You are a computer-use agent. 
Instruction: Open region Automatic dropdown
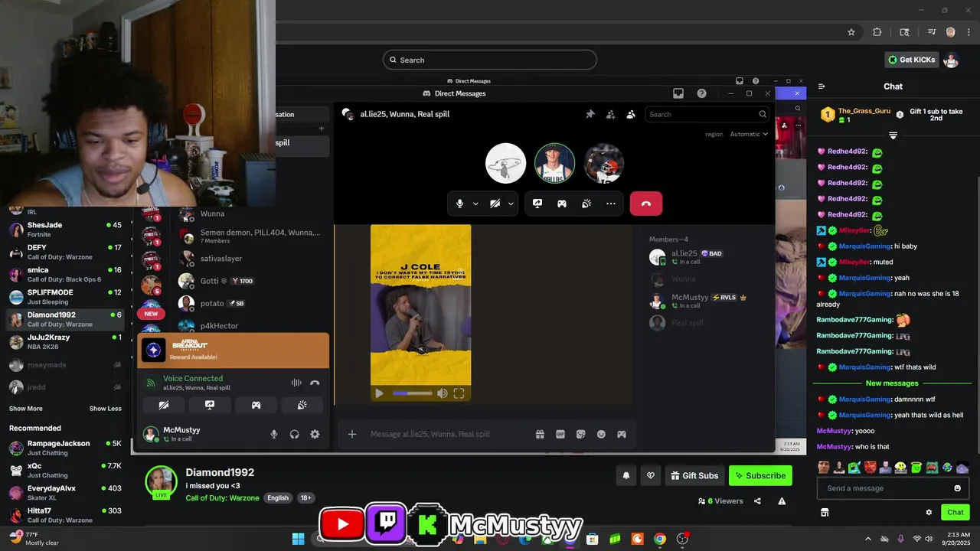(750, 134)
